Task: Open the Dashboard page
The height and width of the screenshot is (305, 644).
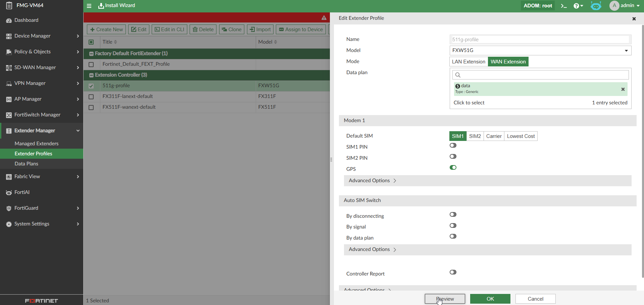Action: (42, 20)
